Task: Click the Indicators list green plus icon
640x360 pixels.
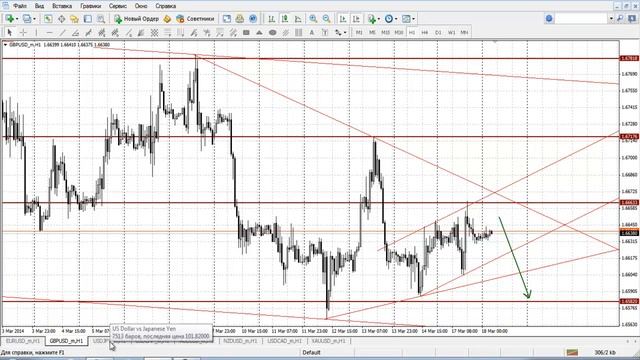Action: click(371, 19)
